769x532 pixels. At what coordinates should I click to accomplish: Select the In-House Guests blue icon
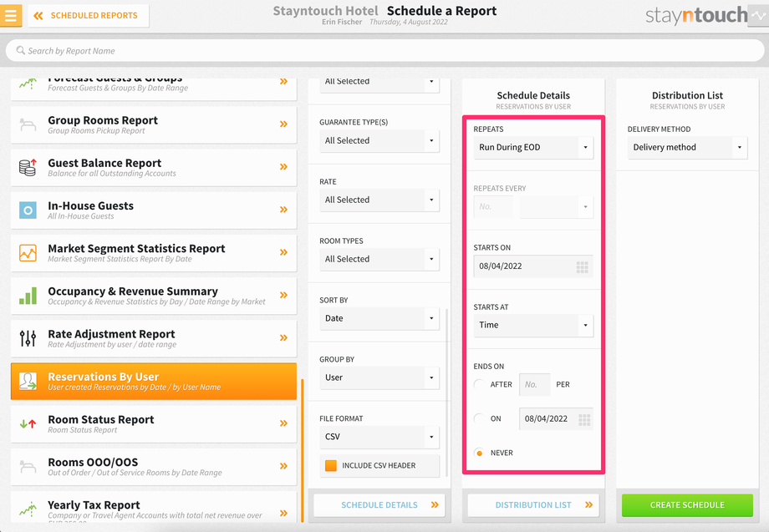[28, 210]
